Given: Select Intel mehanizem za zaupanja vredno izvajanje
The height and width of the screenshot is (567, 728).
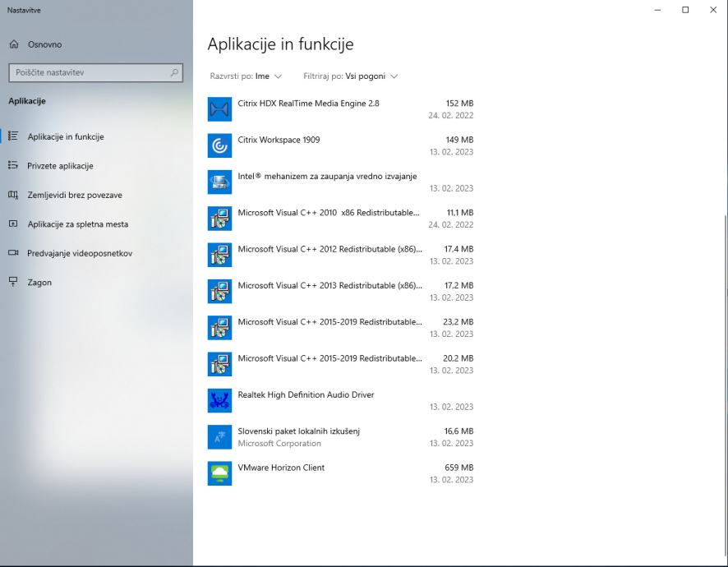Looking at the screenshot, I should (x=341, y=182).
